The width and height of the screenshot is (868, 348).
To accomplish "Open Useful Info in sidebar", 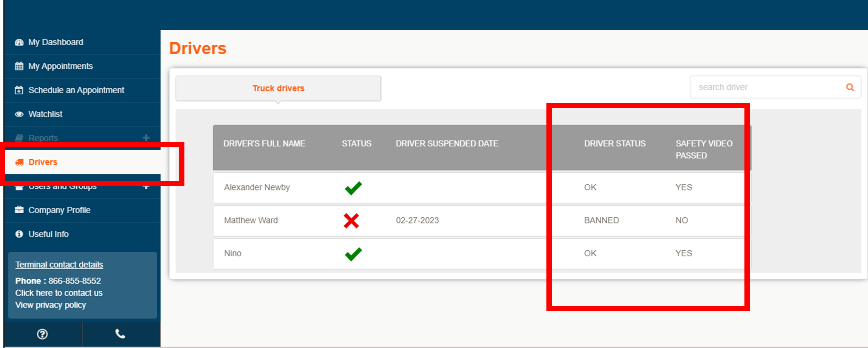I will point(48,234).
